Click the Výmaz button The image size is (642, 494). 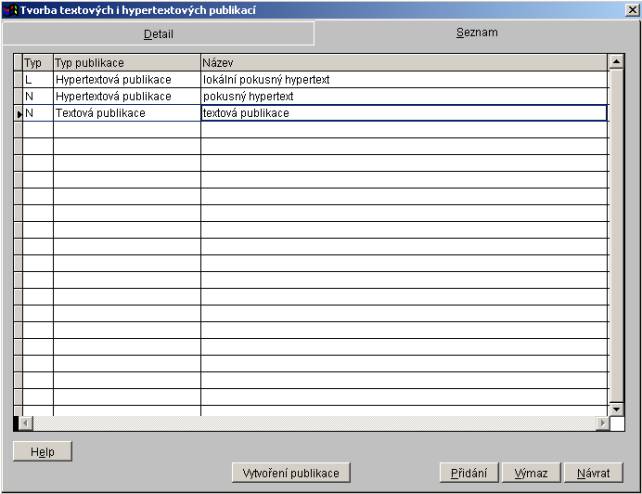(531, 472)
